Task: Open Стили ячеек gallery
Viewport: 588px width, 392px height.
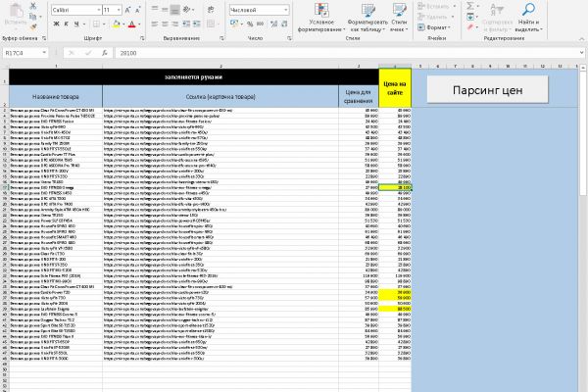Action: click(399, 18)
